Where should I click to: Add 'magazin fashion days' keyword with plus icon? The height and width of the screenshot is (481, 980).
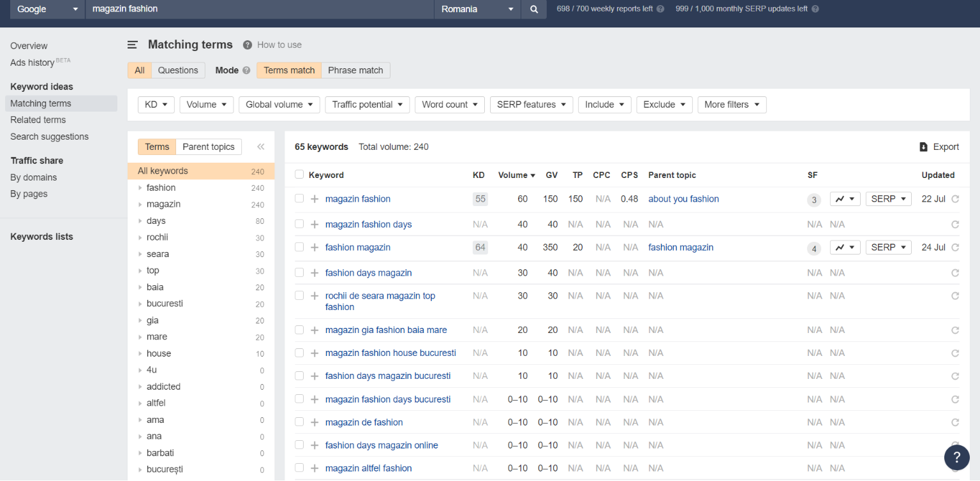[315, 225]
